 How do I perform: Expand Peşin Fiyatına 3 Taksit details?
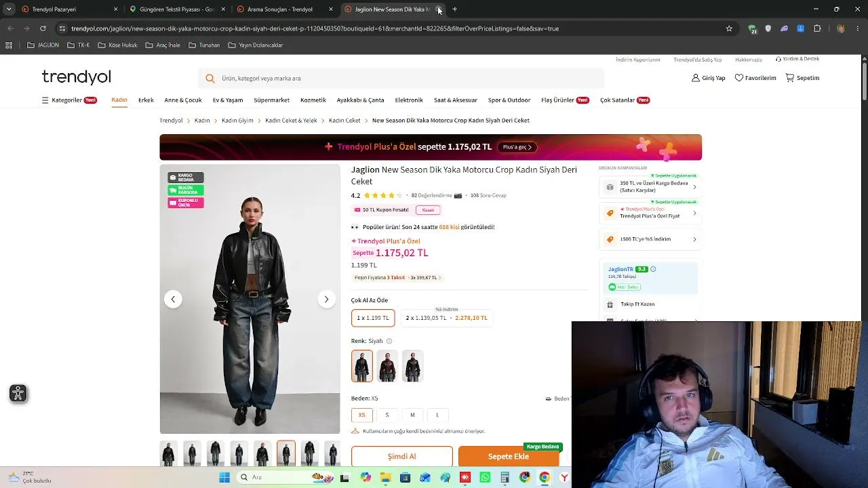click(397, 278)
